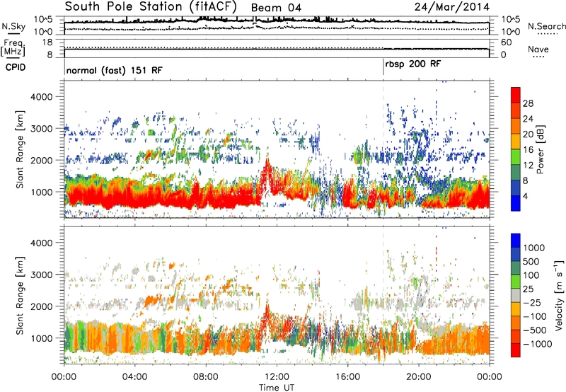Click the 'N.Search' legend label
This screenshot has height=392, width=566.
(547, 26)
